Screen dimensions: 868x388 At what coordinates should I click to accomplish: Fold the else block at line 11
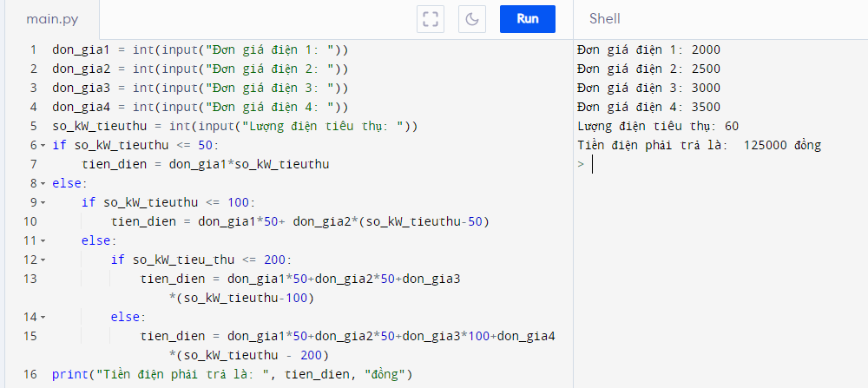pyautogui.click(x=43, y=241)
